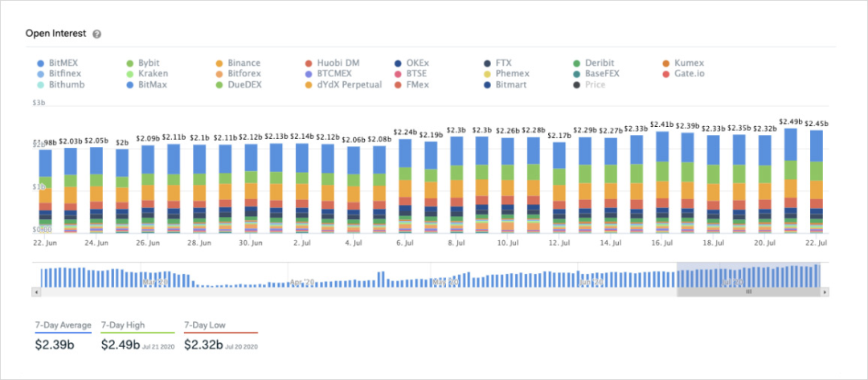Click the Gate.io legend marker
Image resolution: width=868 pixels, height=380 pixels.
pyautogui.click(x=665, y=74)
